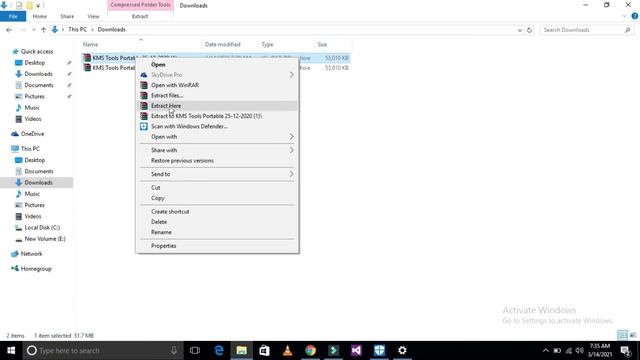Open Homegroup in the navigation pane
640x360 pixels.
(36, 269)
